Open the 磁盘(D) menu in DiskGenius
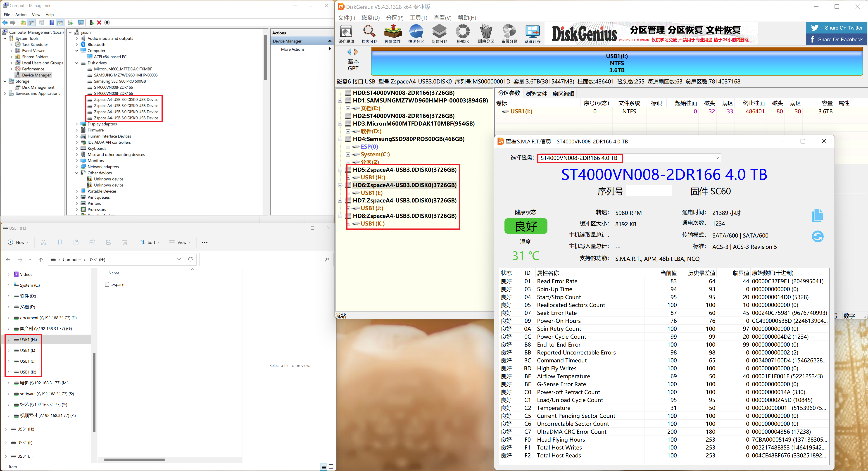 click(370, 17)
